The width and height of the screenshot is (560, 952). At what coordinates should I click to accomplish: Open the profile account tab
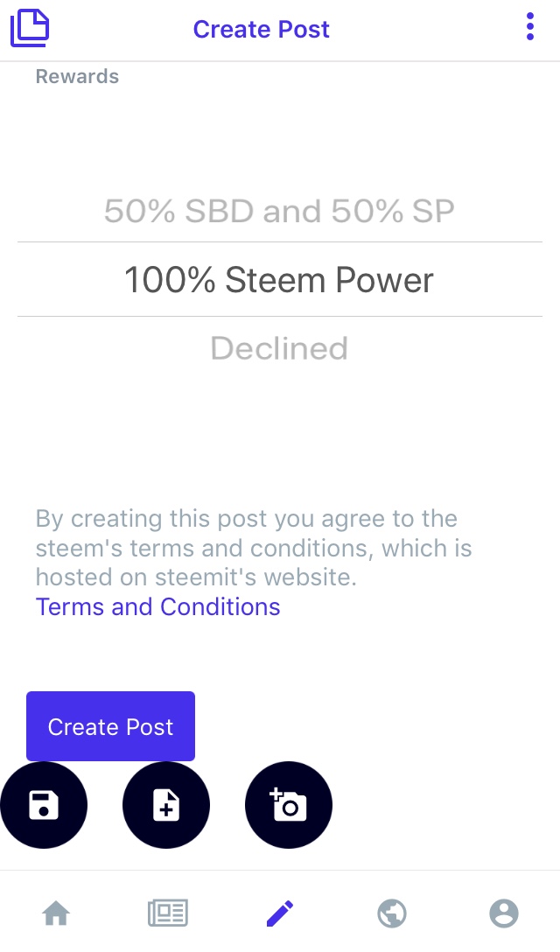504,913
